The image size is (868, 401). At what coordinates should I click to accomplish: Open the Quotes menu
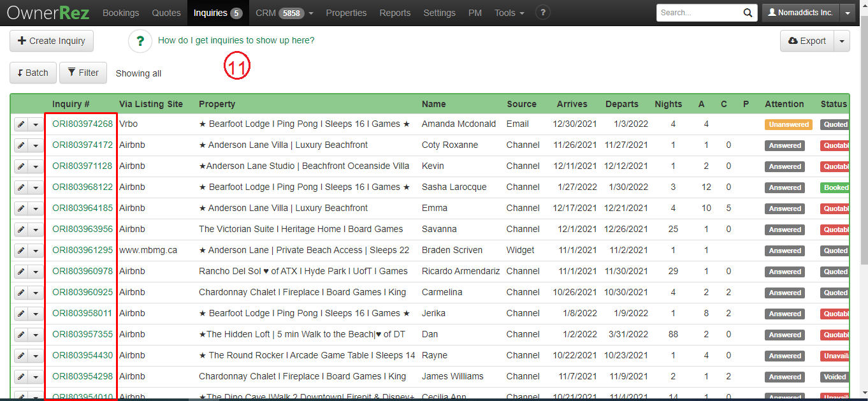(x=166, y=13)
